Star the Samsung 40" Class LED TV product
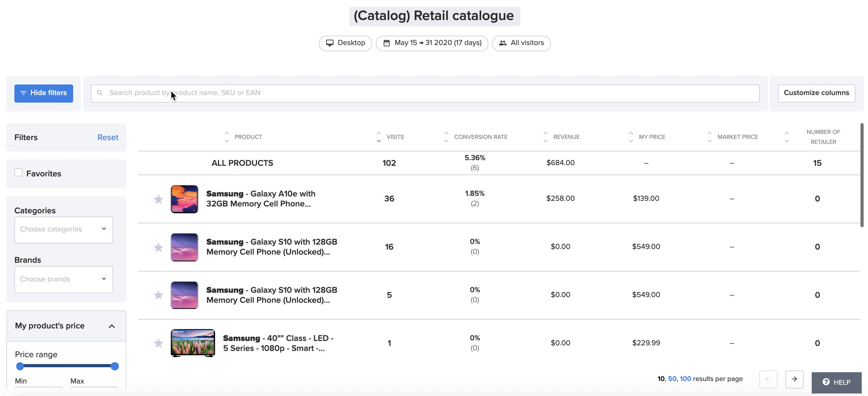 [158, 343]
